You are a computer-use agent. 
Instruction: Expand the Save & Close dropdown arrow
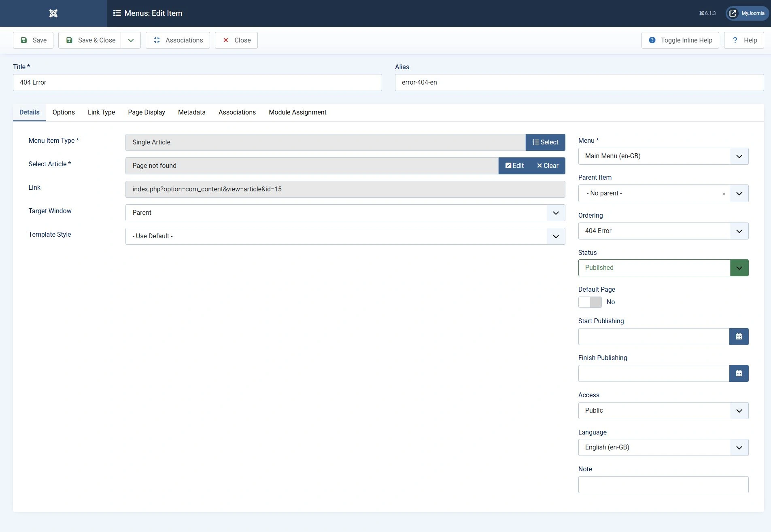point(131,40)
